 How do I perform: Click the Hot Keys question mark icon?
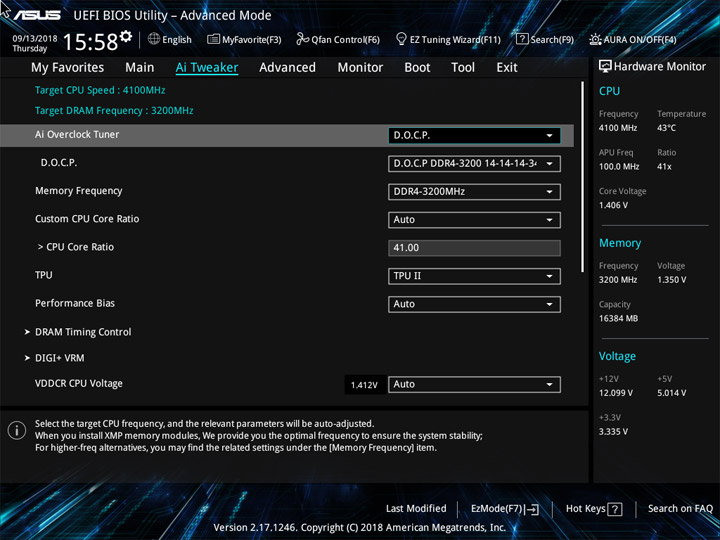click(614, 509)
